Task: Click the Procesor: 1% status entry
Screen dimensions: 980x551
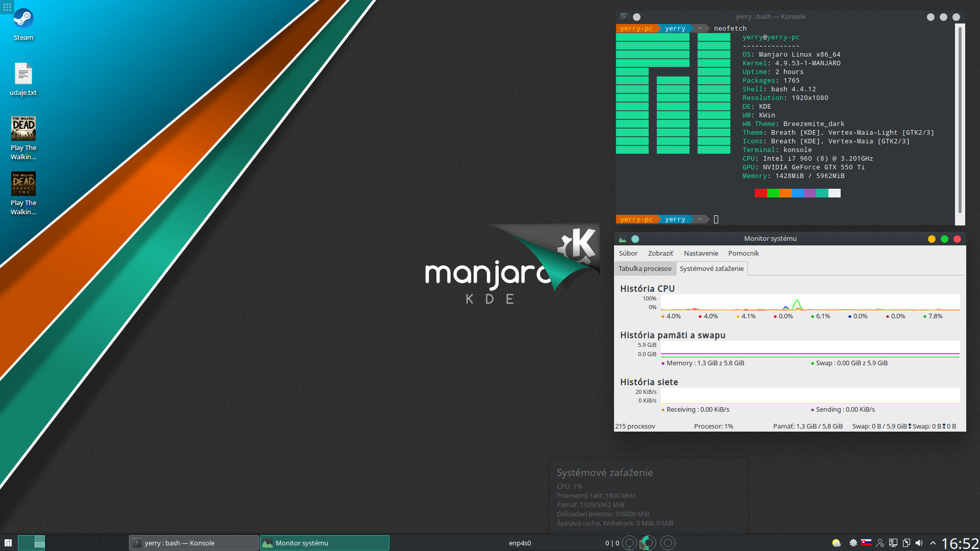Action: click(x=714, y=427)
